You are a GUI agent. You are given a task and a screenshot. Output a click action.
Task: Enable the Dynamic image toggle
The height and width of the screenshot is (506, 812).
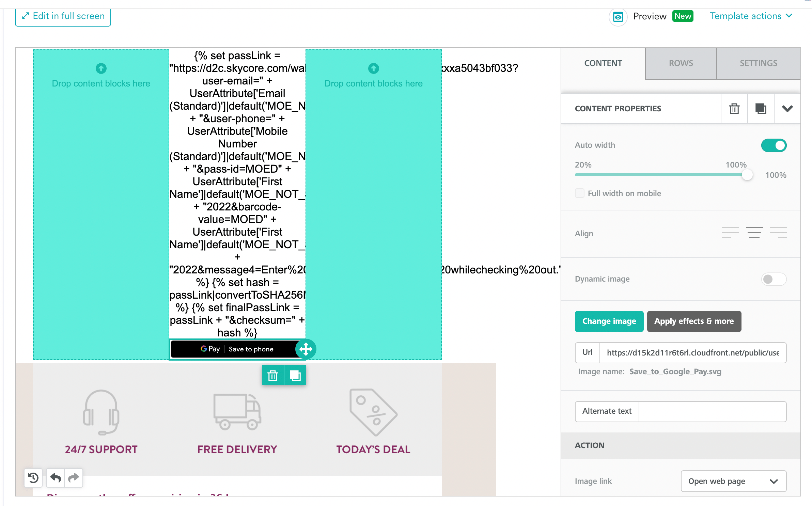(x=774, y=279)
